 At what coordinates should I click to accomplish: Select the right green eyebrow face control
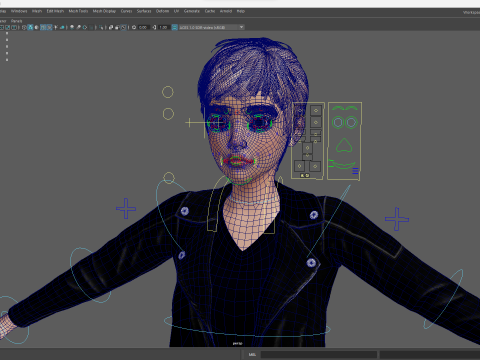[351, 108]
